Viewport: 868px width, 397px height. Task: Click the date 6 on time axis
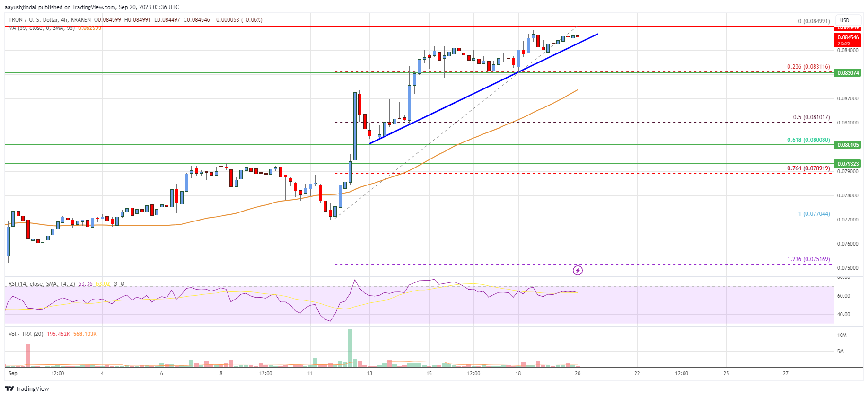161,373
